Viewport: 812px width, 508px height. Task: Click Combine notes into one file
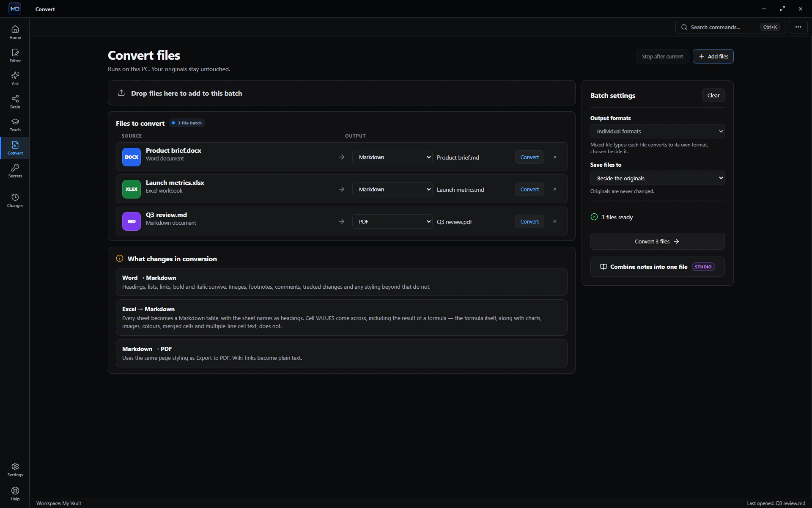(x=657, y=267)
